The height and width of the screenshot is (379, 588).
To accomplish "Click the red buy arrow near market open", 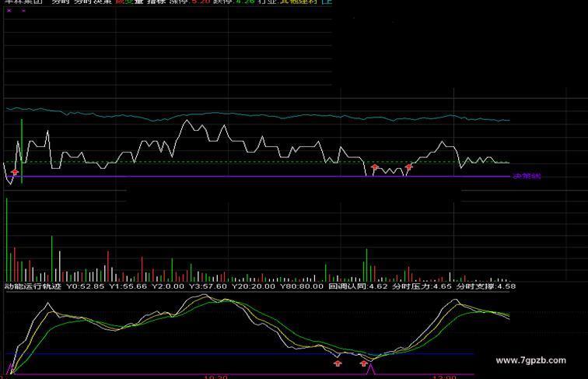I will 15,172.
